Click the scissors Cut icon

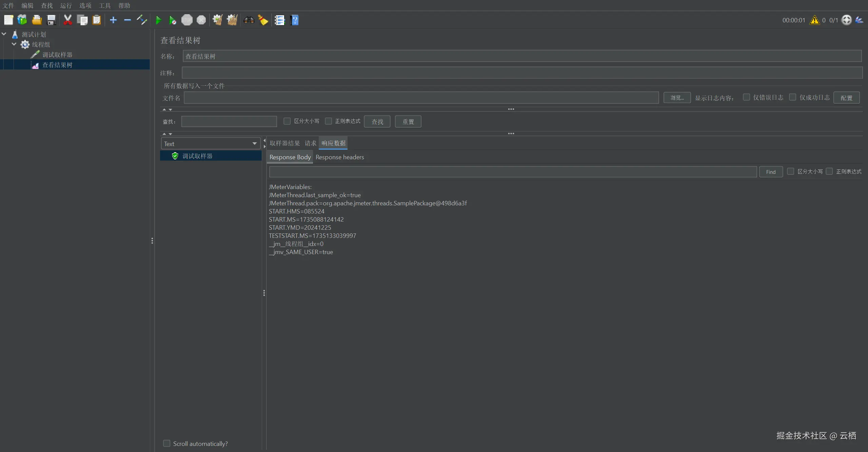pos(68,20)
